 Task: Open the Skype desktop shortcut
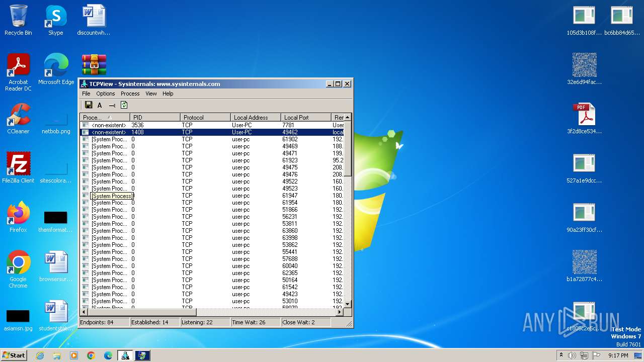point(56,20)
